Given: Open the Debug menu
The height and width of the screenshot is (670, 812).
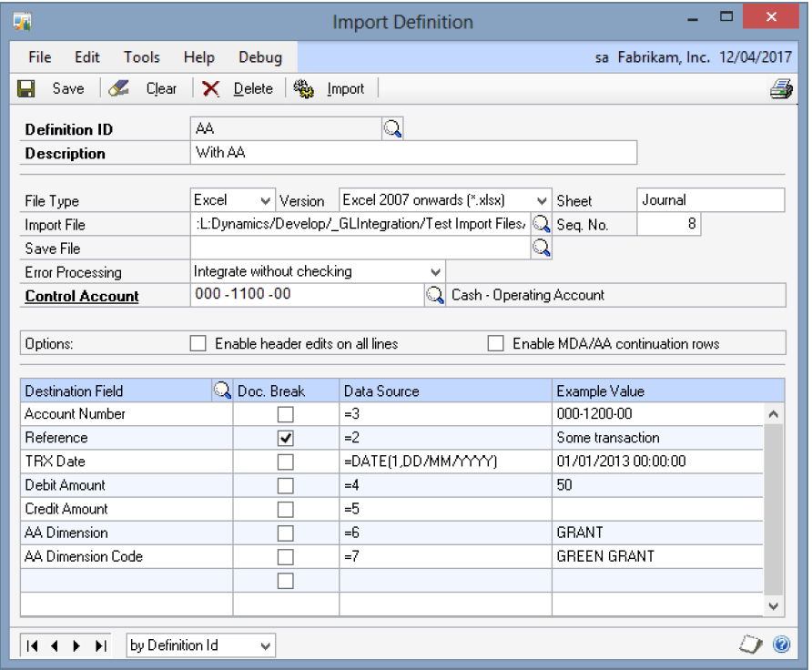Looking at the screenshot, I should tap(259, 56).
